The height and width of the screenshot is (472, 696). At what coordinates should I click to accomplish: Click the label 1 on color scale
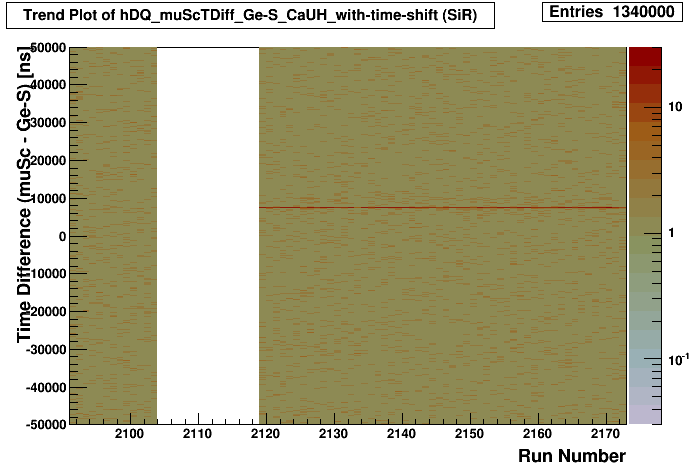673,232
